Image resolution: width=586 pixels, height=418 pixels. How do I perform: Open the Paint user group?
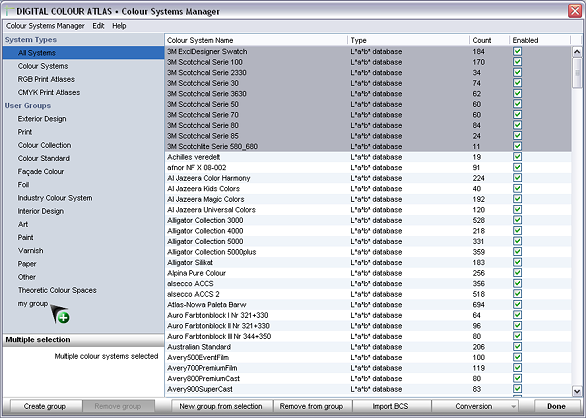25,237
